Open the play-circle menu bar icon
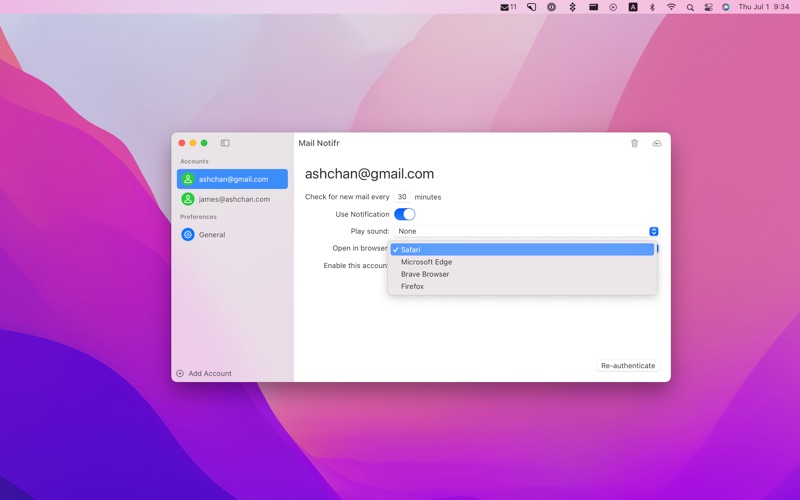The image size is (800, 500). point(613,7)
